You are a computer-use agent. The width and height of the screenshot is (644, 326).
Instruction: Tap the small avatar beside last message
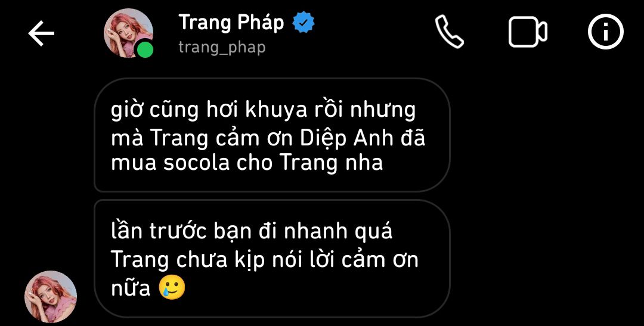coord(51,296)
